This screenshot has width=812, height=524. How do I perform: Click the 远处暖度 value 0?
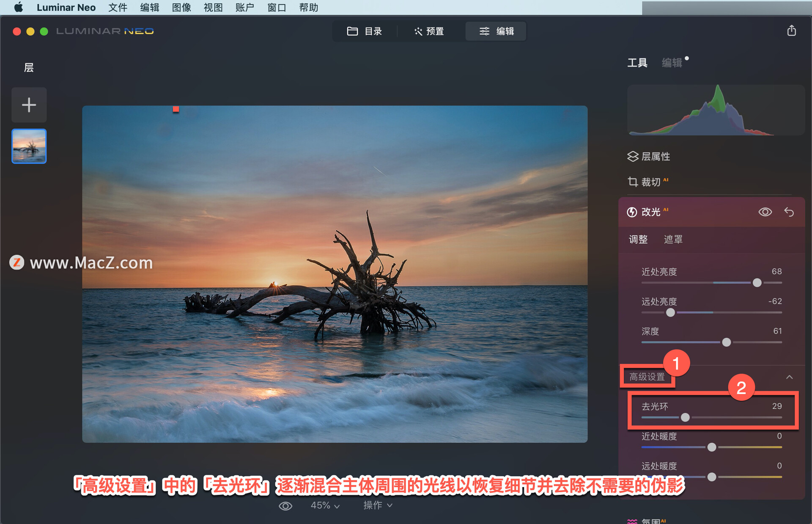[x=779, y=466]
